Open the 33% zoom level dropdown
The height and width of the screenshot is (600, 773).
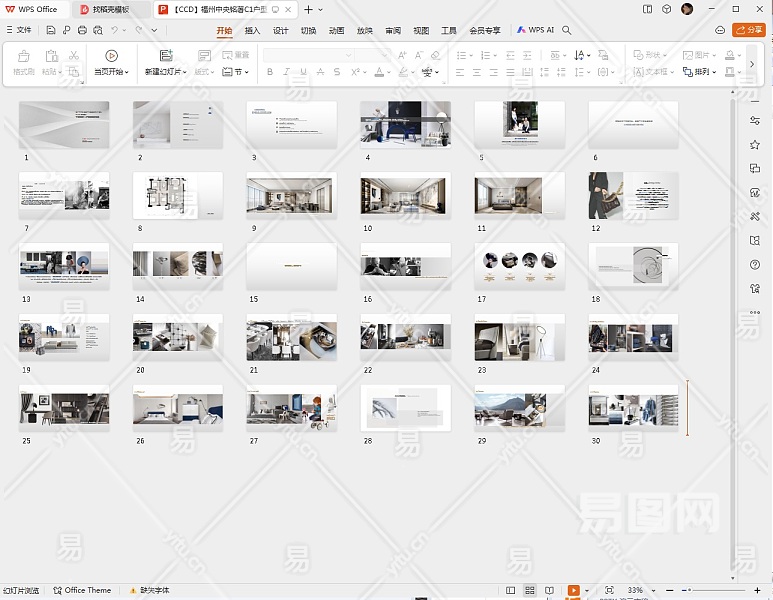tap(636, 591)
